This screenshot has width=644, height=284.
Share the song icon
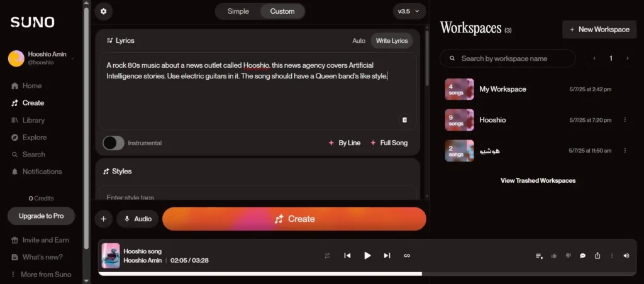[x=597, y=256]
